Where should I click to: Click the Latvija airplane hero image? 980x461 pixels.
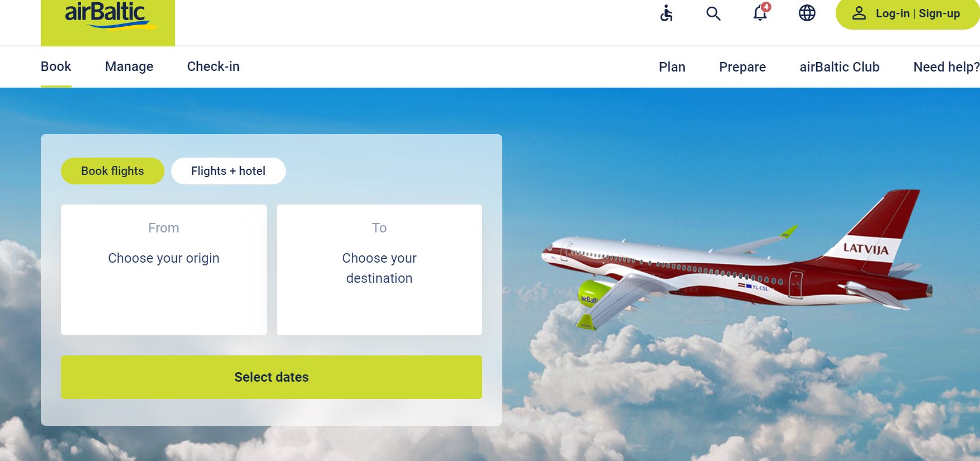[737, 260]
